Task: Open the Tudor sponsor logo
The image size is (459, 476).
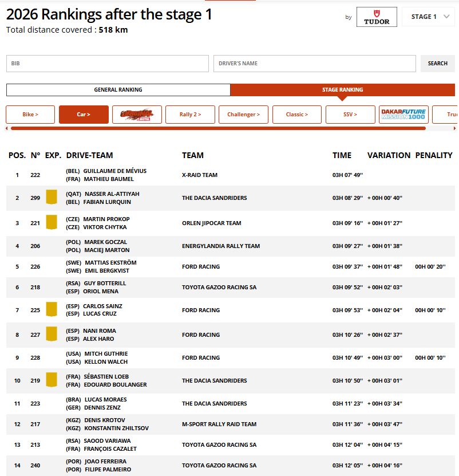Action: point(377,17)
